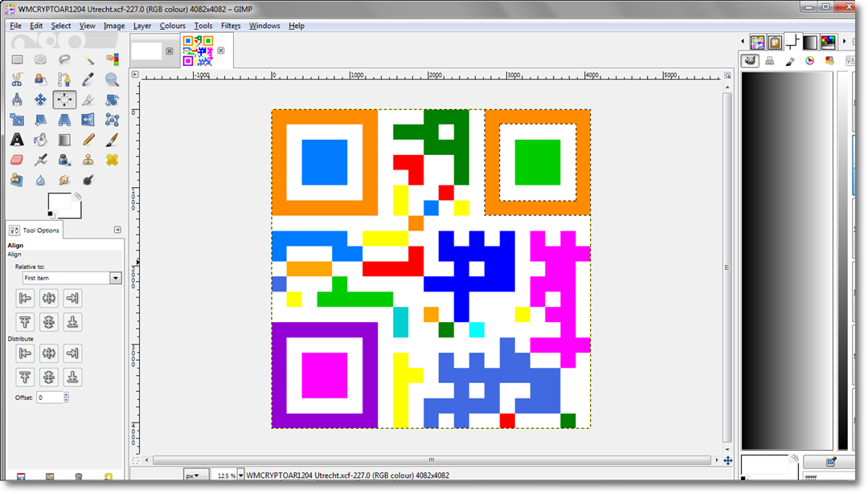Distribute bottom edges of targets

coord(72,378)
